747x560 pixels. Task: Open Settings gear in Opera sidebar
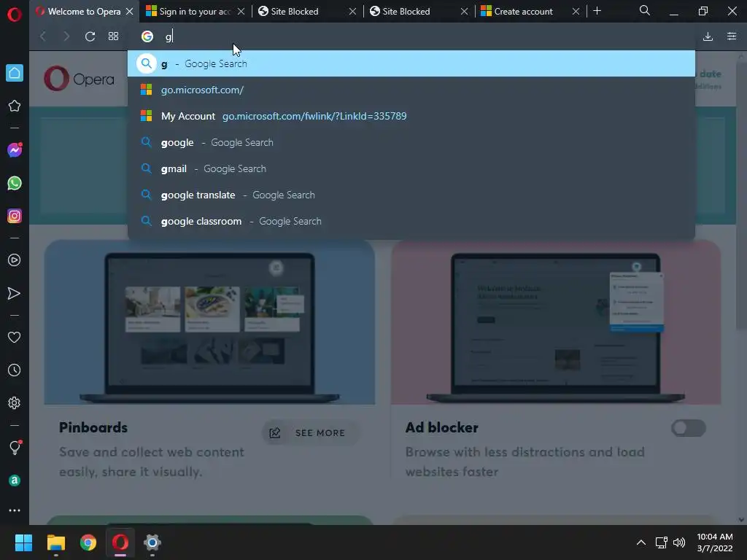click(x=15, y=402)
